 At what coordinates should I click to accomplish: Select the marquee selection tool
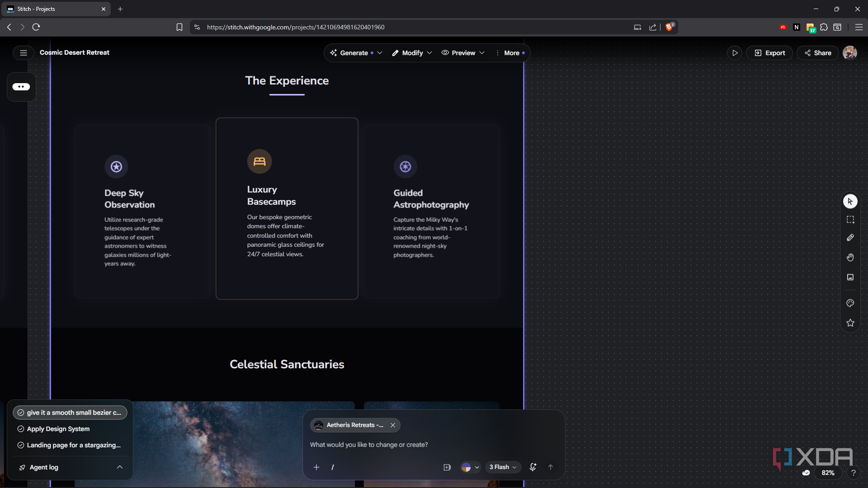850,220
